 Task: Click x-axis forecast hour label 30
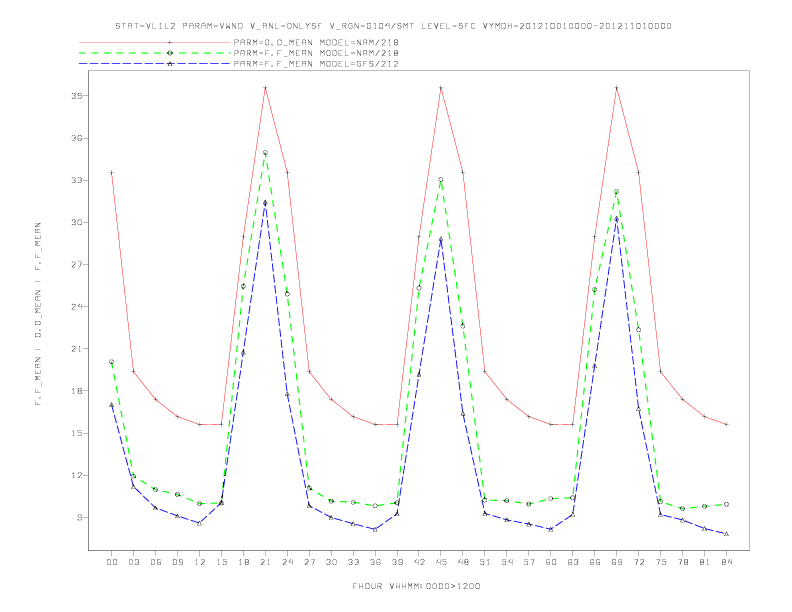(331, 562)
